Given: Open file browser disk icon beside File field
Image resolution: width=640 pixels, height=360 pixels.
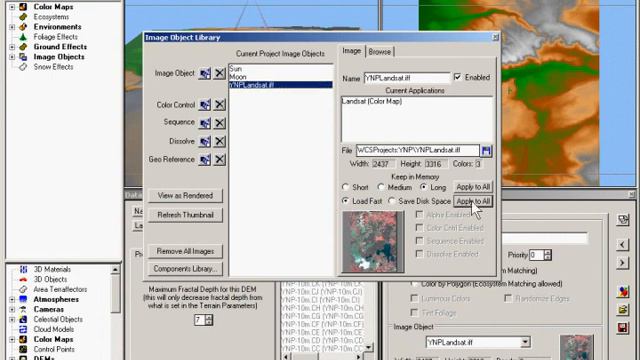Looking at the screenshot, I should tap(486, 151).
